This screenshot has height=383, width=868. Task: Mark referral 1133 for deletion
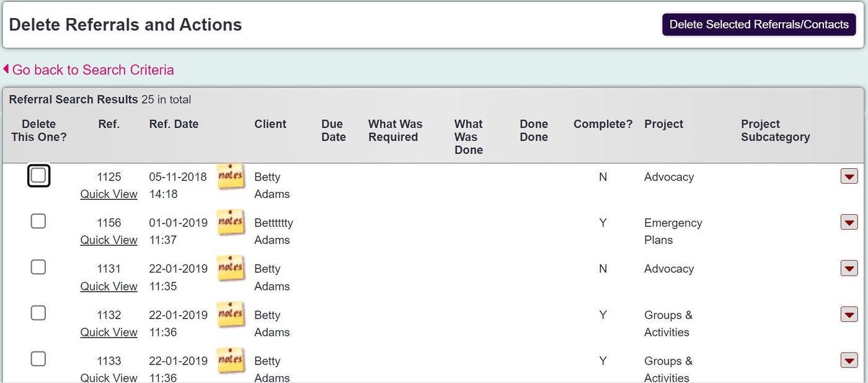click(38, 358)
